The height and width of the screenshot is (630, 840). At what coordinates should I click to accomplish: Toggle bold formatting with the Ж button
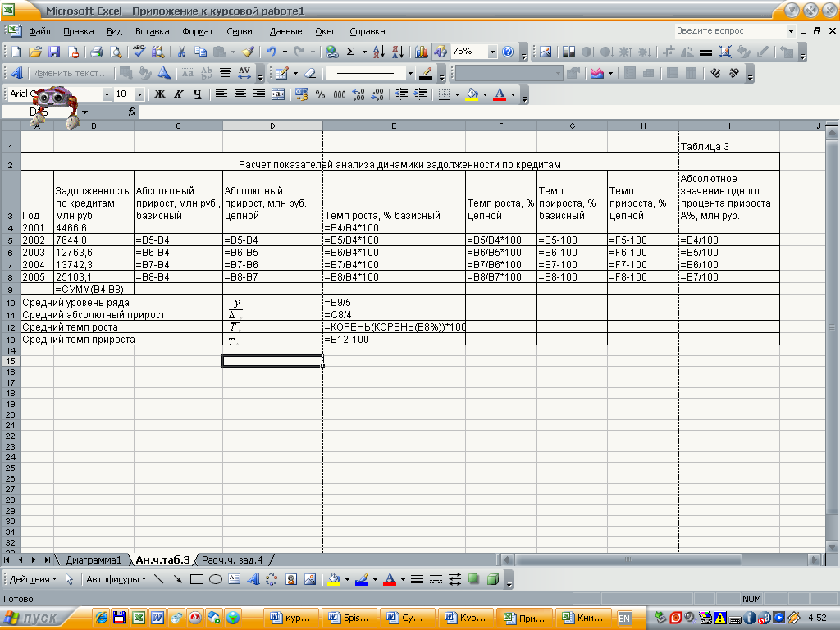point(160,94)
